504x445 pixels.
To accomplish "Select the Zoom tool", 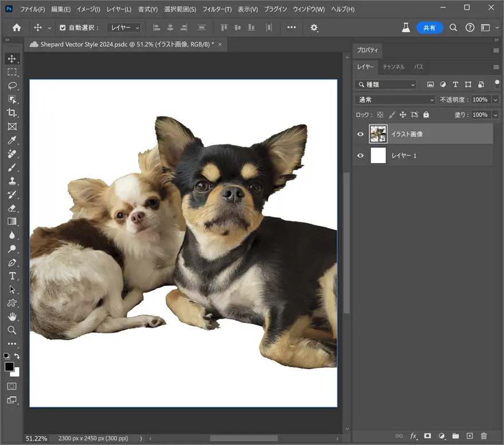I will pyautogui.click(x=12, y=330).
